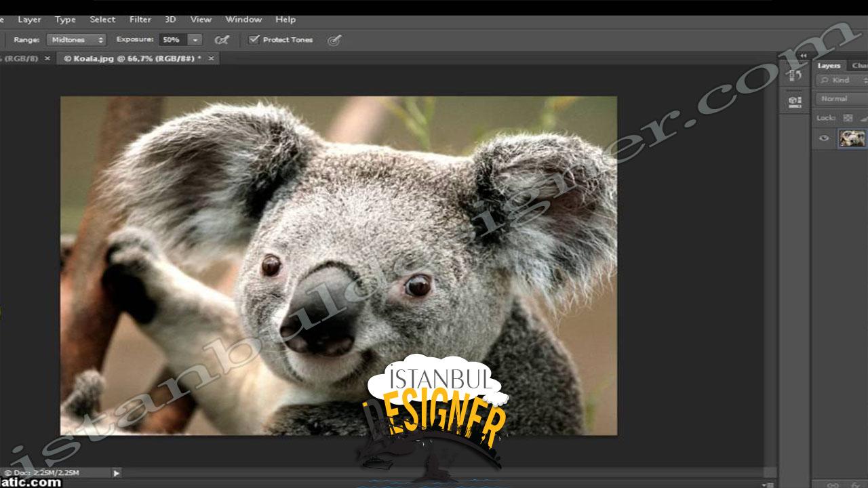Close the first (RGB/8) document tab

(47, 59)
